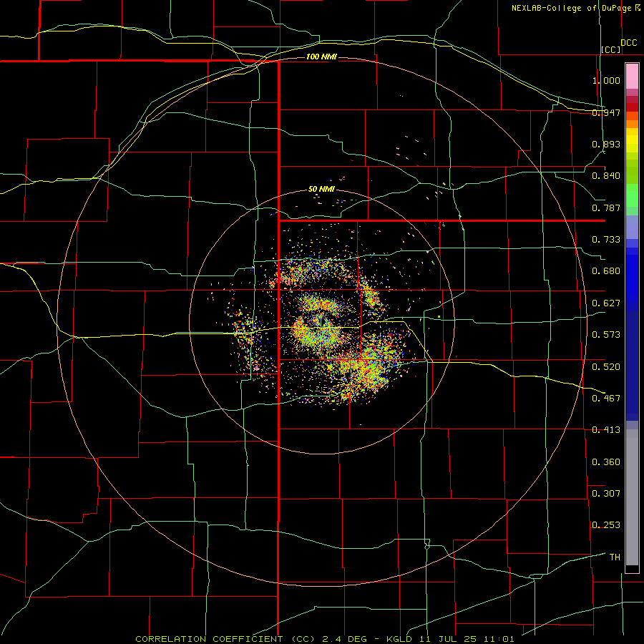Select the 0.520 scale value

(606, 367)
